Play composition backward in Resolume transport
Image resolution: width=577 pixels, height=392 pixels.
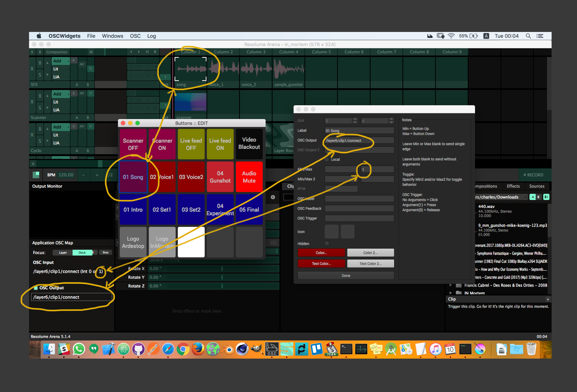131,52
